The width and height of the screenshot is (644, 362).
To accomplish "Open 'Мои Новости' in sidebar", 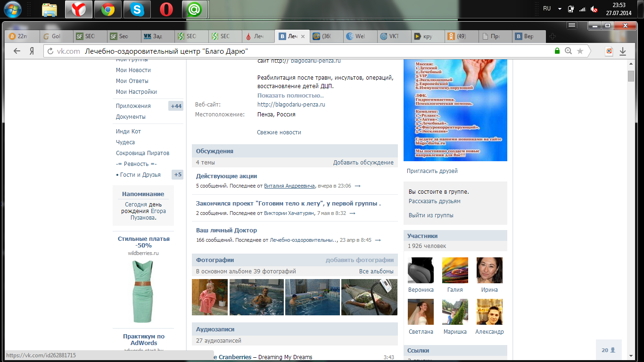I will point(133,70).
